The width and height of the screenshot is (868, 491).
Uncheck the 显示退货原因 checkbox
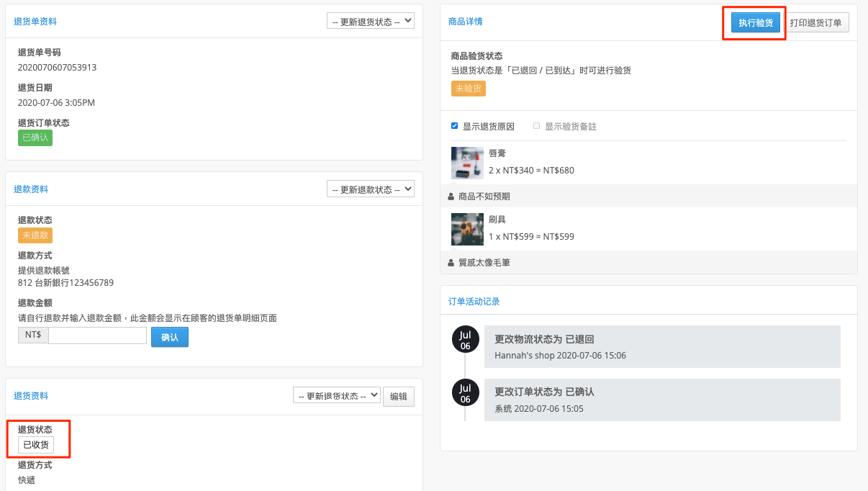pyautogui.click(x=455, y=126)
